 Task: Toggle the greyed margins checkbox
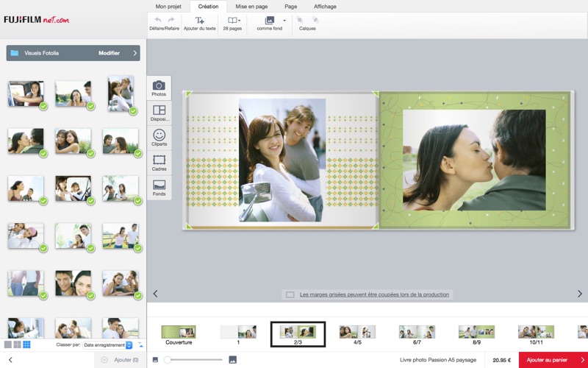coord(290,294)
